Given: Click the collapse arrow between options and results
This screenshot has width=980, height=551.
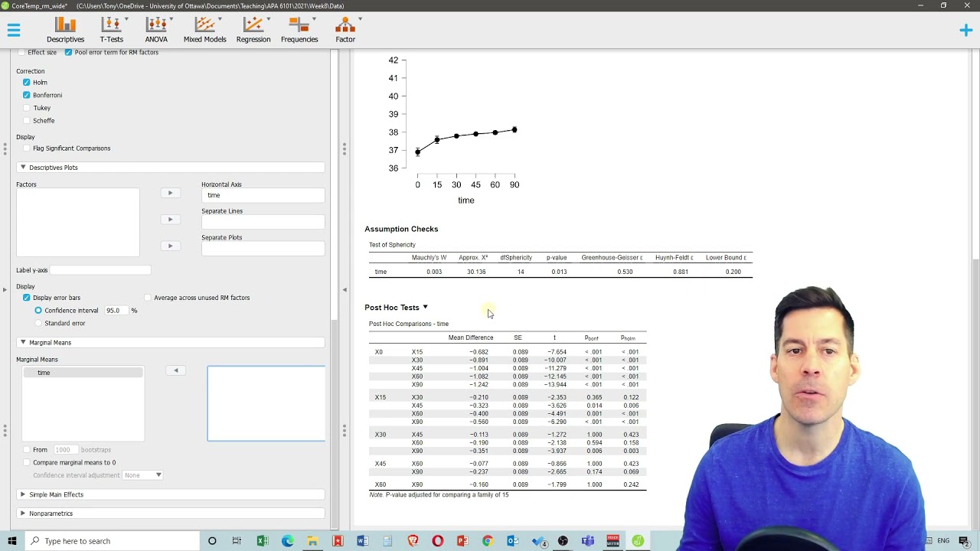Looking at the screenshot, I should click(x=345, y=289).
